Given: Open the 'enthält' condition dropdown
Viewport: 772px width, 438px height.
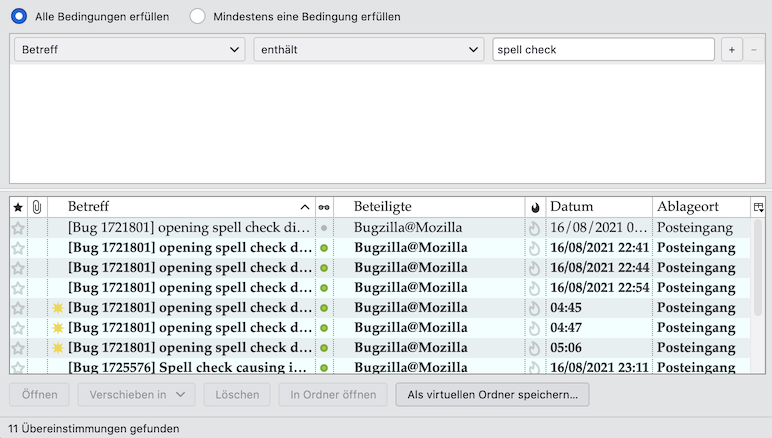Looking at the screenshot, I should click(368, 49).
